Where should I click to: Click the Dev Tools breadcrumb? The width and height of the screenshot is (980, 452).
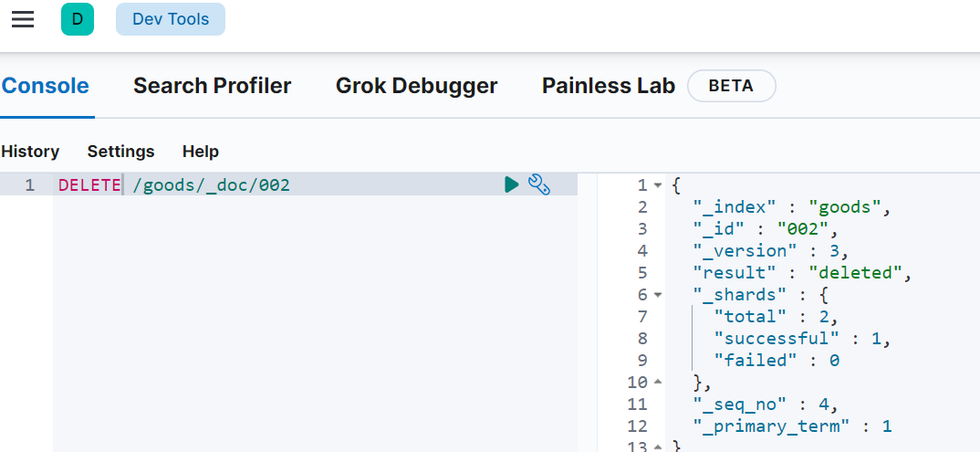pos(171,19)
